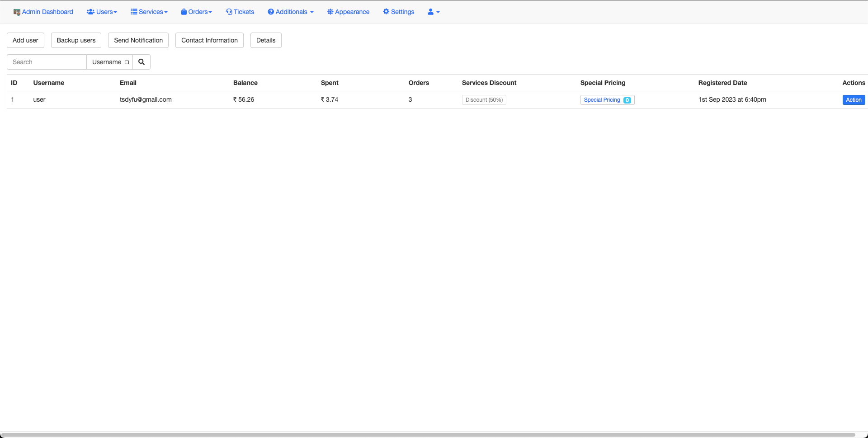Expand the Services dropdown menu
The height and width of the screenshot is (438, 868).
[149, 12]
